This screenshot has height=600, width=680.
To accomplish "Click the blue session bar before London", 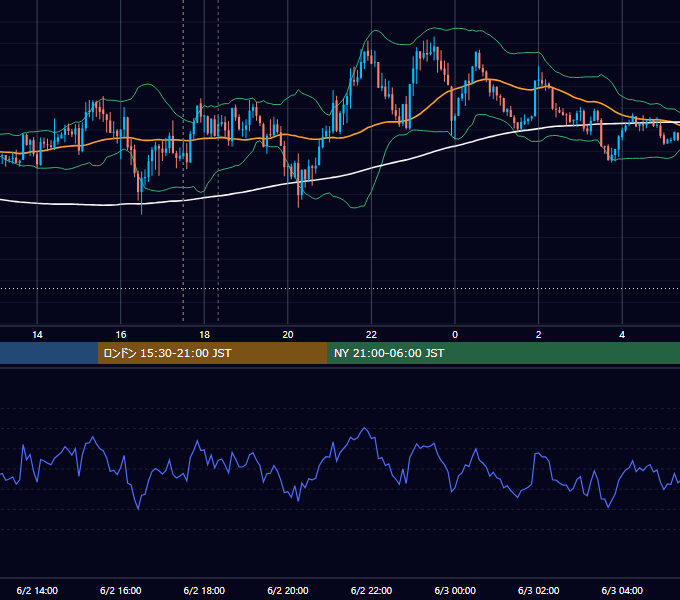I will [49, 353].
